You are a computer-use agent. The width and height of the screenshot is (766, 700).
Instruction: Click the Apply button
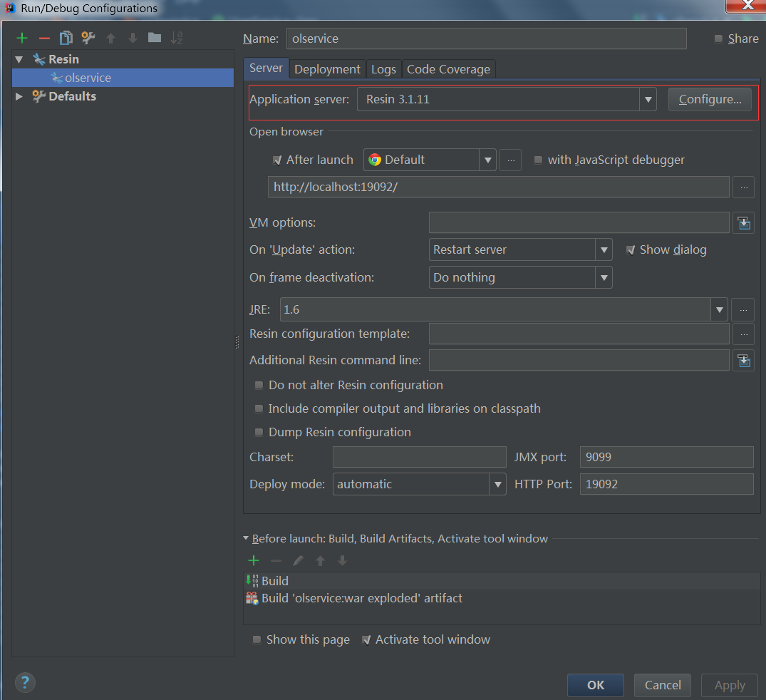pos(730,685)
